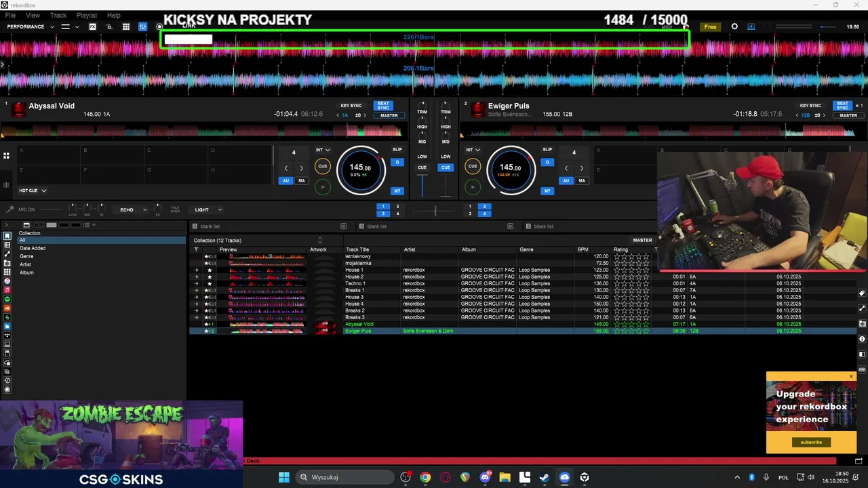Open deck 1 INT tempo range dropdown
Screen dimensions: 868x488
323,150
